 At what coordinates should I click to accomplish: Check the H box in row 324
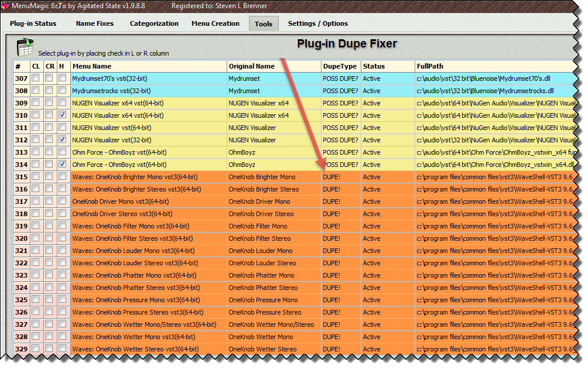(63, 287)
